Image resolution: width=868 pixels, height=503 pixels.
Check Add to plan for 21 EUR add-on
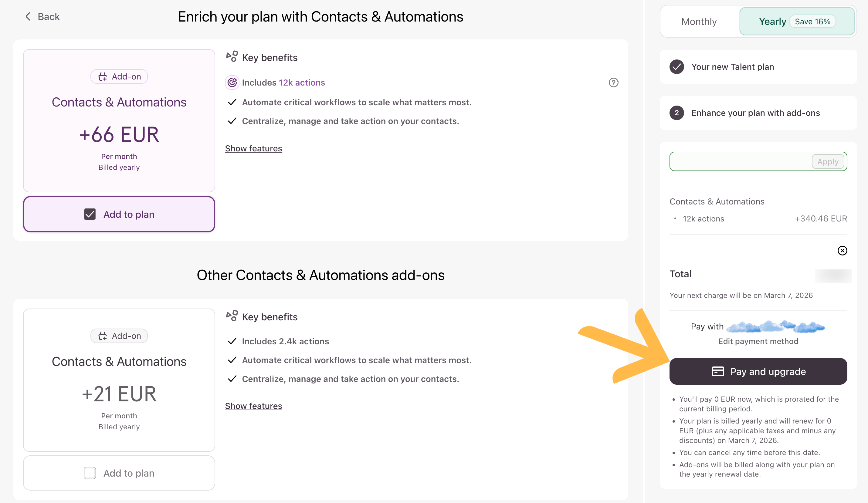(90, 473)
